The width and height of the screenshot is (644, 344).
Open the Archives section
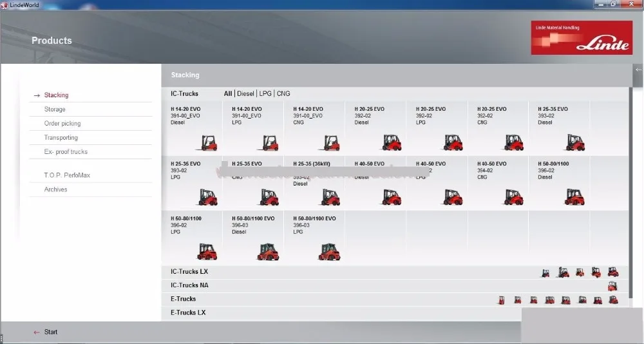pyautogui.click(x=55, y=189)
